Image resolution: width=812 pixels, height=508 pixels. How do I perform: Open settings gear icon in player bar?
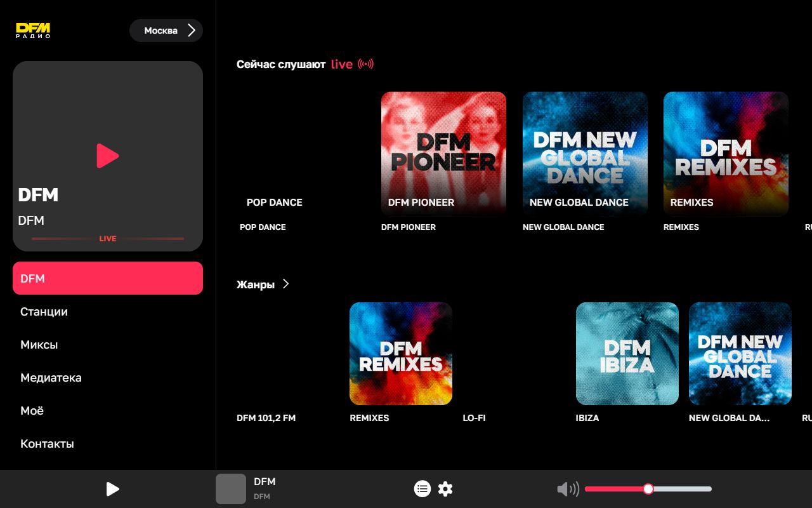(445, 489)
